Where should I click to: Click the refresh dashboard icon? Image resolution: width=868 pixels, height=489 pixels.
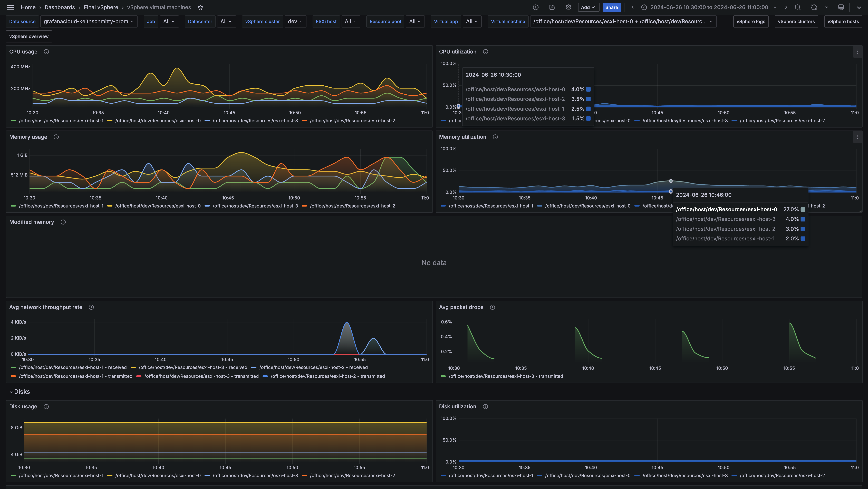(x=814, y=7)
